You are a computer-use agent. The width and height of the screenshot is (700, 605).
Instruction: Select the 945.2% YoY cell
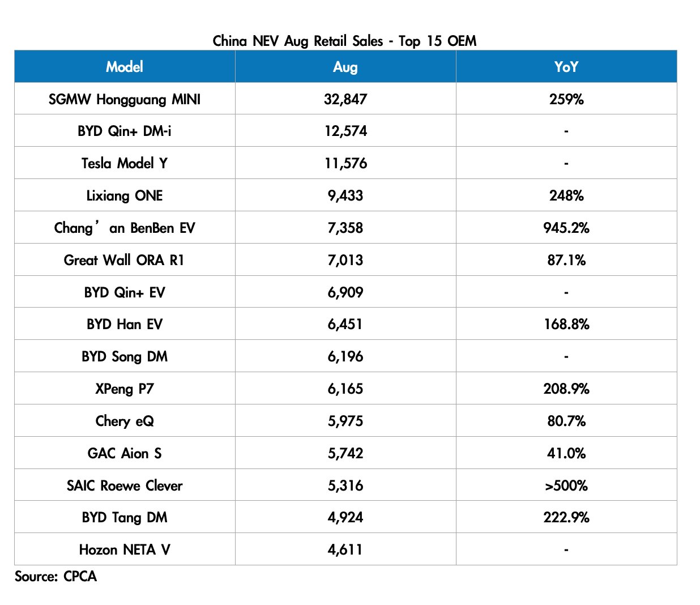click(566, 228)
